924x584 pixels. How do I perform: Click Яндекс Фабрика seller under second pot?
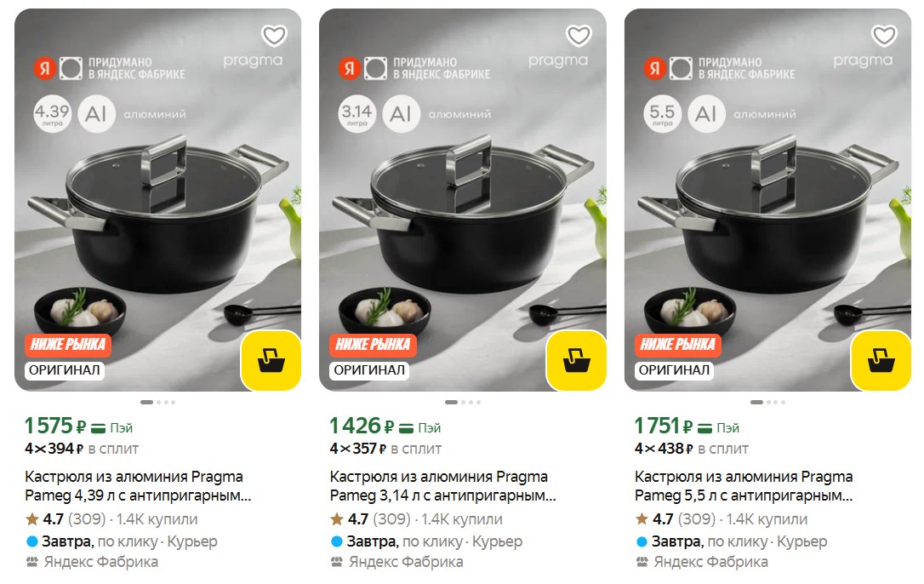[x=405, y=562]
